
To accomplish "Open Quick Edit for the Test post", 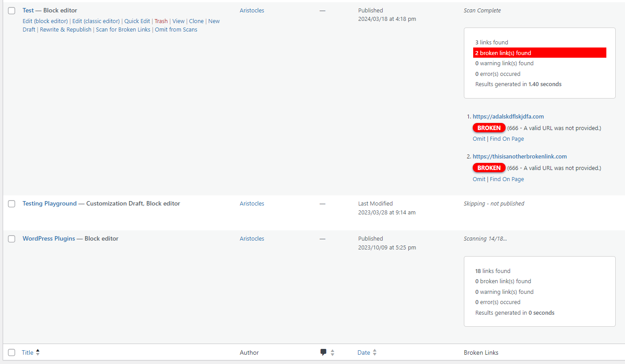I will click(x=137, y=21).
